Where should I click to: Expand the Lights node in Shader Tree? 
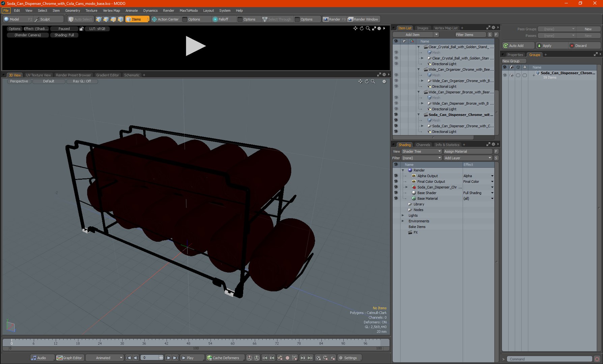pyautogui.click(x=403, y=215)
